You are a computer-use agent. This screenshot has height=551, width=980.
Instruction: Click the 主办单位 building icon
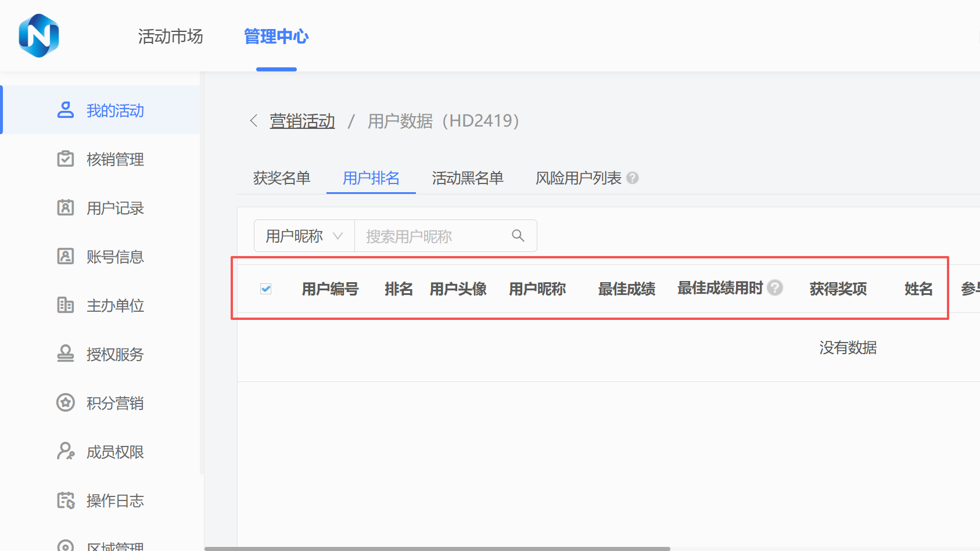[x=66, y=305]
